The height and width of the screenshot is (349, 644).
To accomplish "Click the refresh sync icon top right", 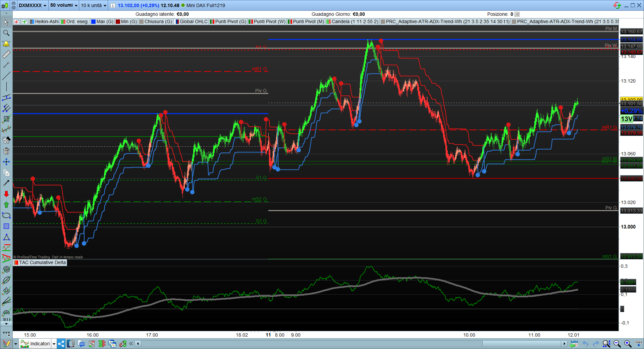I will (617, 5).
